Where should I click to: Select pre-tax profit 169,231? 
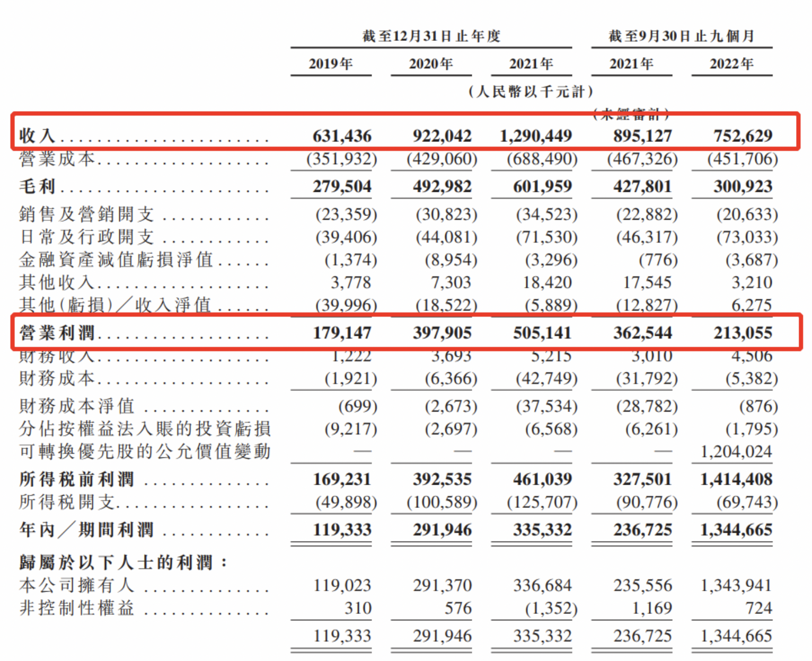point(342,479)
